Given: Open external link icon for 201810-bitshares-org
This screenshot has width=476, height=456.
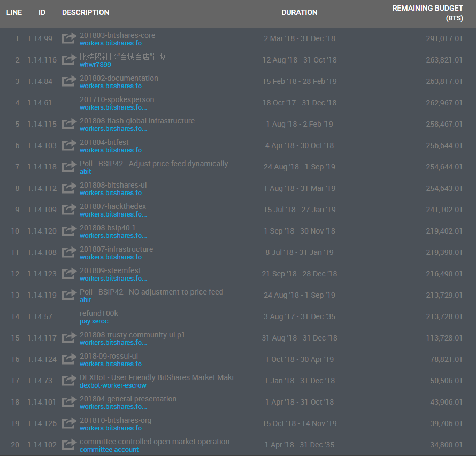Looking at the screenshot, I should 69,423.
